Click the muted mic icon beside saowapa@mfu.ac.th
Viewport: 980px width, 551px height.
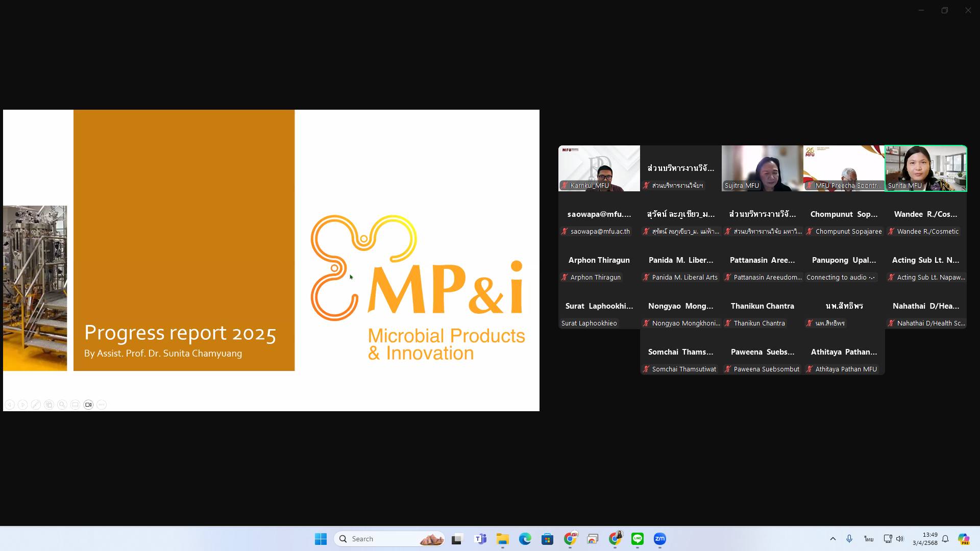coord(565,232)
